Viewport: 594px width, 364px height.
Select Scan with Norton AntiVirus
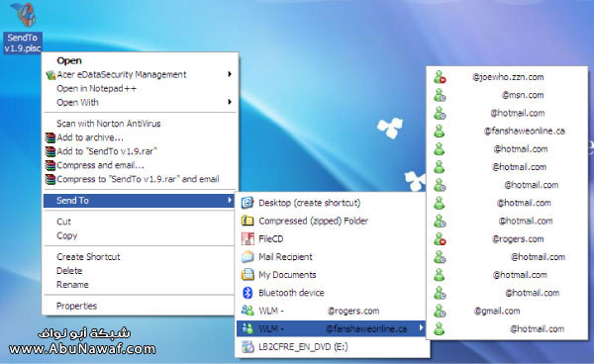click(108, 124)
